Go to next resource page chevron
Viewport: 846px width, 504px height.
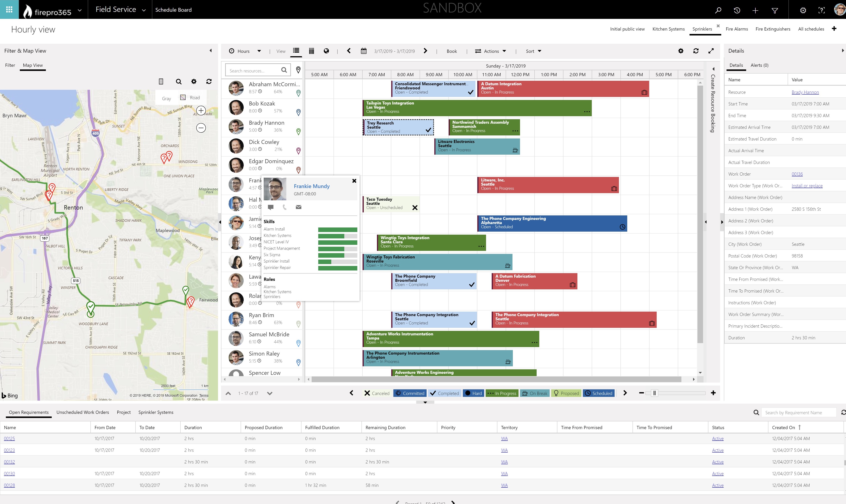pos(269,393)
